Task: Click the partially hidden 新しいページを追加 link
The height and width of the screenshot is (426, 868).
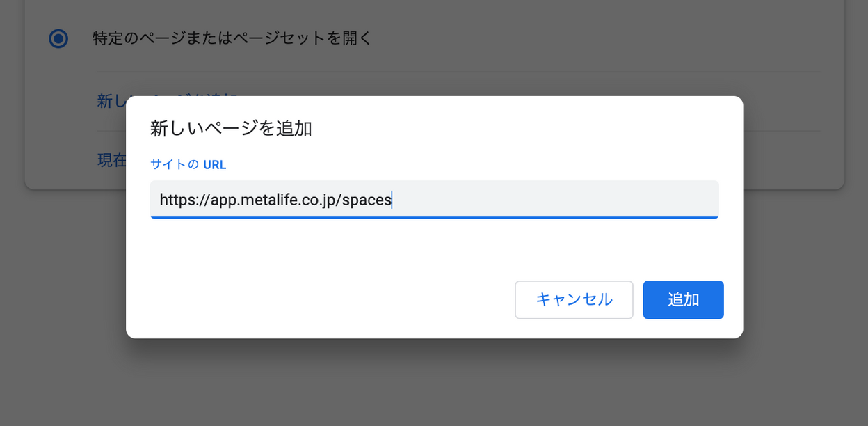Action: pyautogui.click(x=111, y=102)
